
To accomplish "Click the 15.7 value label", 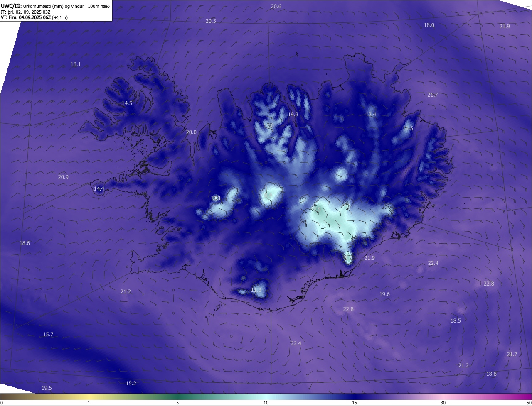I will [x=48, y=334].
